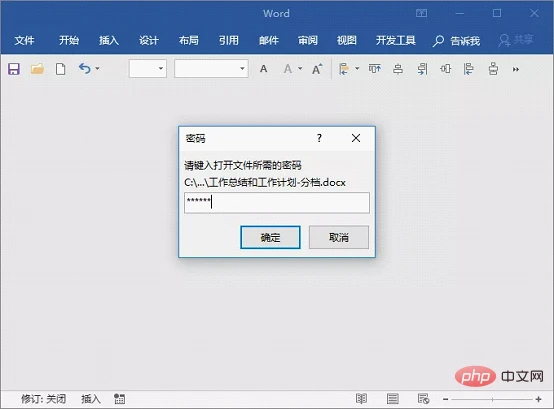
Task: Open the 文件 menu tab
Action: tap(24, 41)
